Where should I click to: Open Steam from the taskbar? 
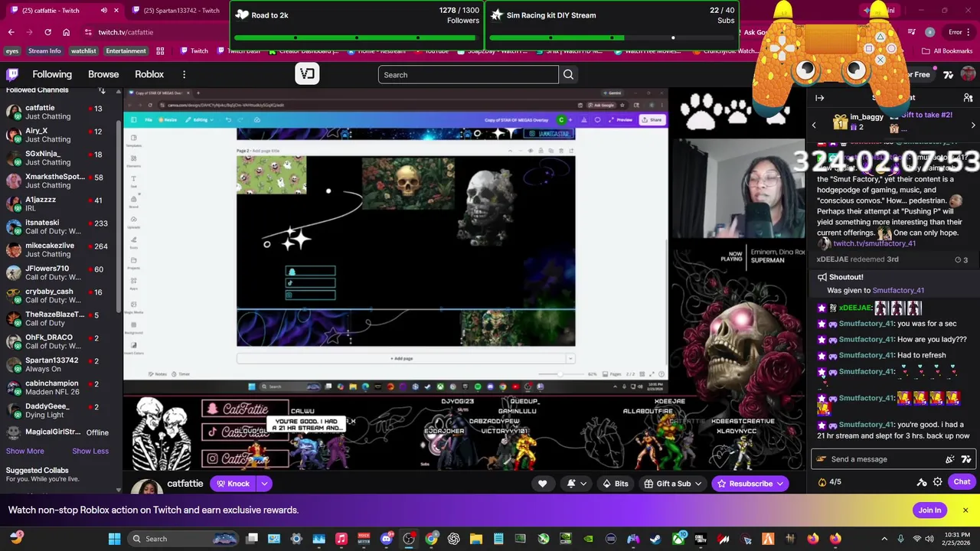tap(655, 539)
